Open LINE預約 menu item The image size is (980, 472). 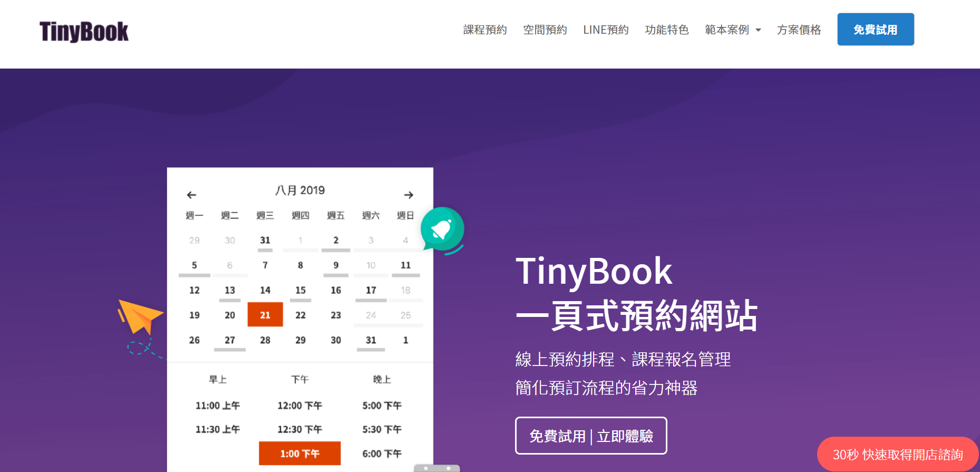click(x=606, y=30)
